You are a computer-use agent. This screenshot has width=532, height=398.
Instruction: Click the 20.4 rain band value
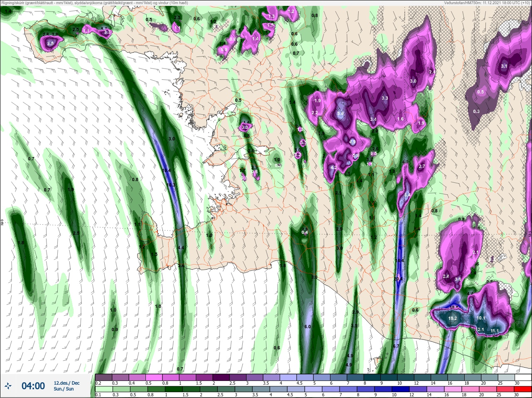click(x=399, y=279)
